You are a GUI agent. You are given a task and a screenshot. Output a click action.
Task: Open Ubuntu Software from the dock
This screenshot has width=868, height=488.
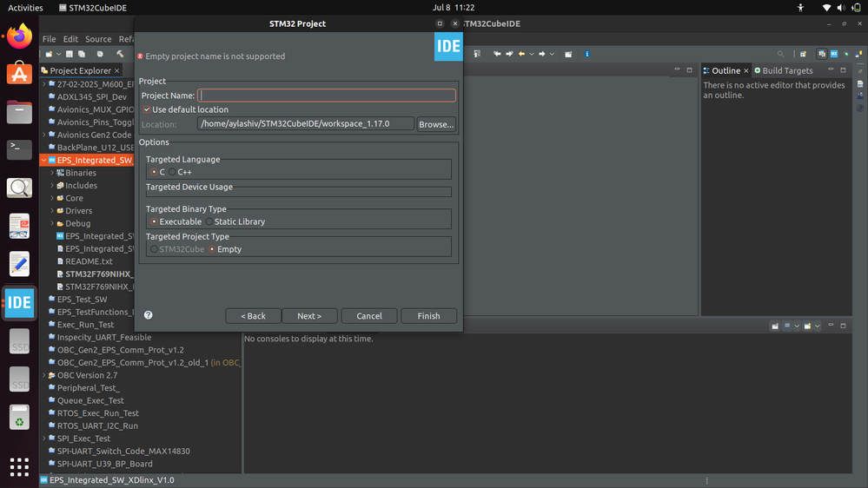tap(19, 74)
